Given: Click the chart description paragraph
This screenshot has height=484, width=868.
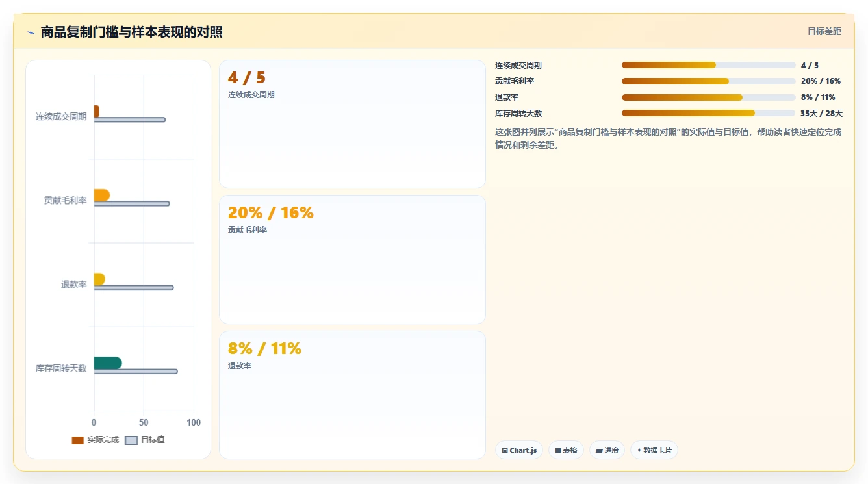Looking at the screenshot, I should (x=668, y=138).
